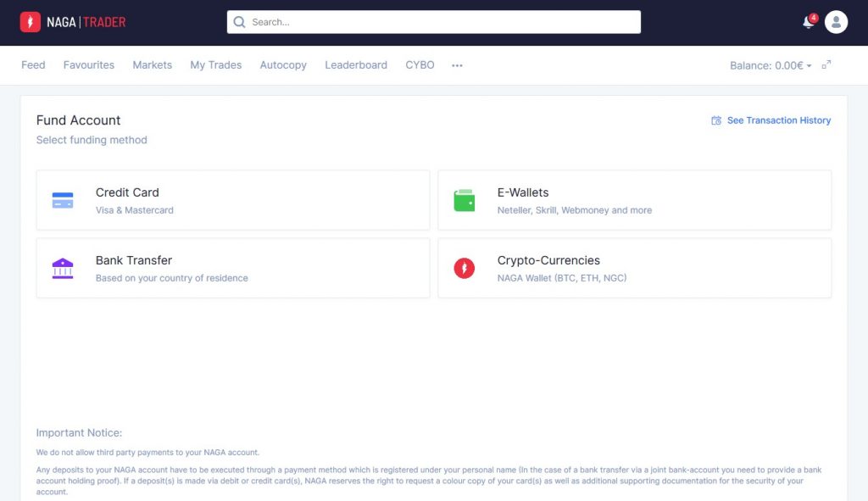Open the more options ellipsis menu
The image size is (868, 501).
[x=457, y=65]
